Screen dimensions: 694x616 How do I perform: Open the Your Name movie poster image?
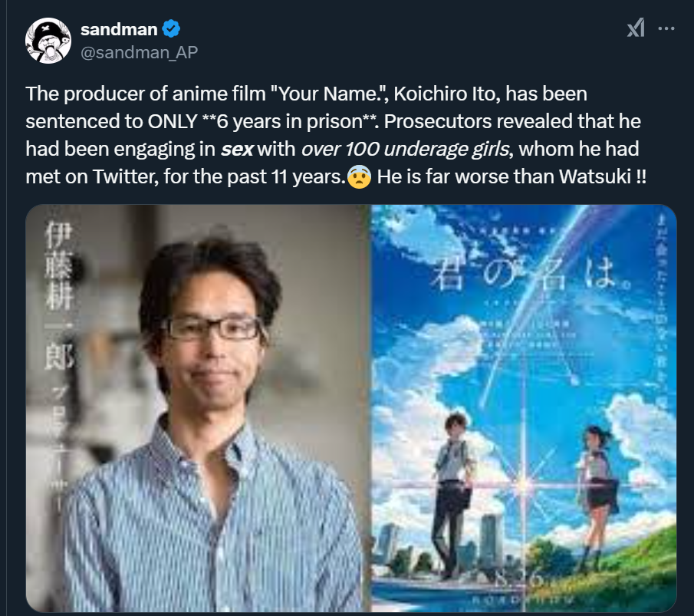[524, 408]
